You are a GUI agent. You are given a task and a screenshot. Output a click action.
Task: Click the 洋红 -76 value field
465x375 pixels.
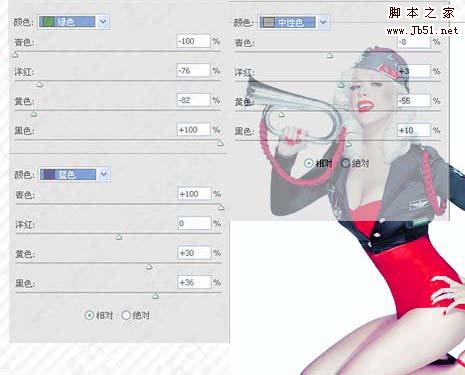(194, 71)
